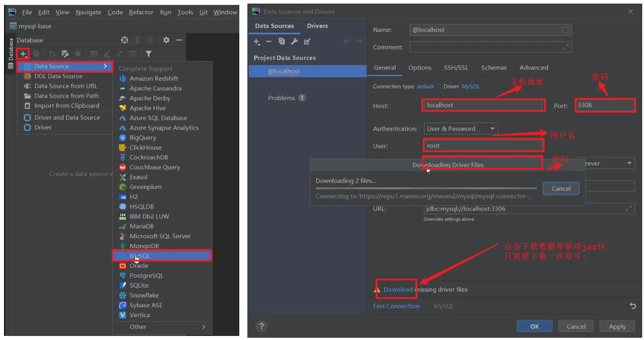Open the Authentication dropdown
The height and width of the screenshot is (340, 644).
(x=461, y=129)
